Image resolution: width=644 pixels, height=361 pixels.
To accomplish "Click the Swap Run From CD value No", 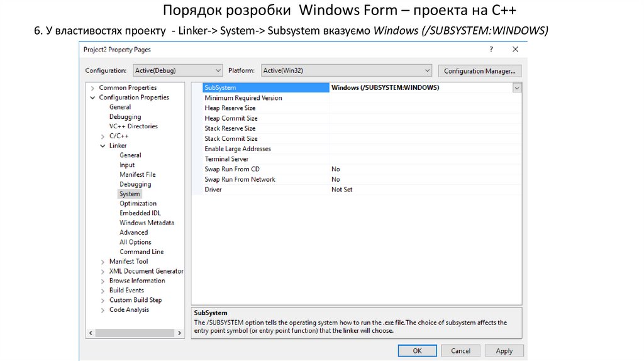I will (x=336, y=169).
